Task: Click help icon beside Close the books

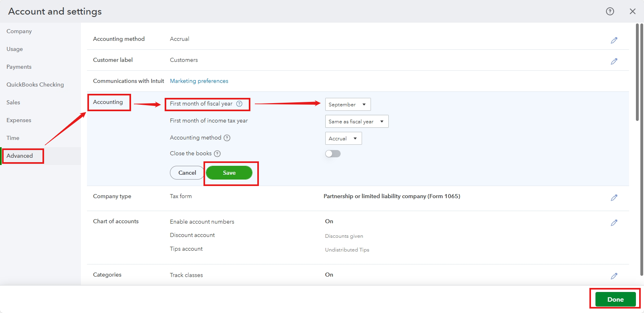Action: tap(217, 154)
